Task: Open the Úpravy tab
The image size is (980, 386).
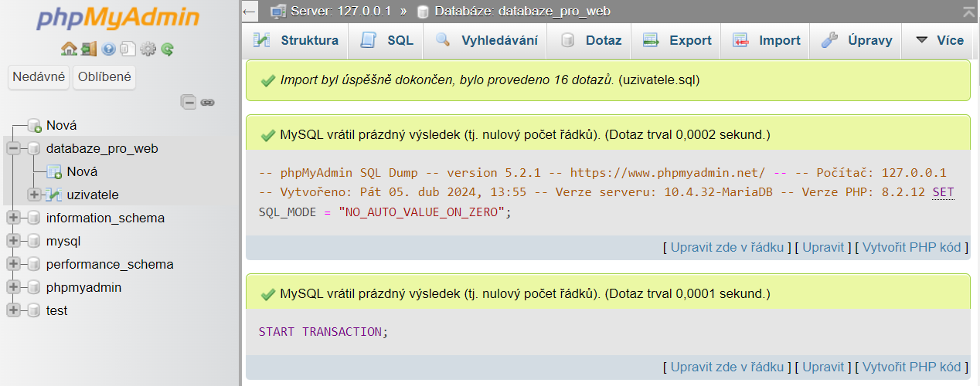Action: 856,40
